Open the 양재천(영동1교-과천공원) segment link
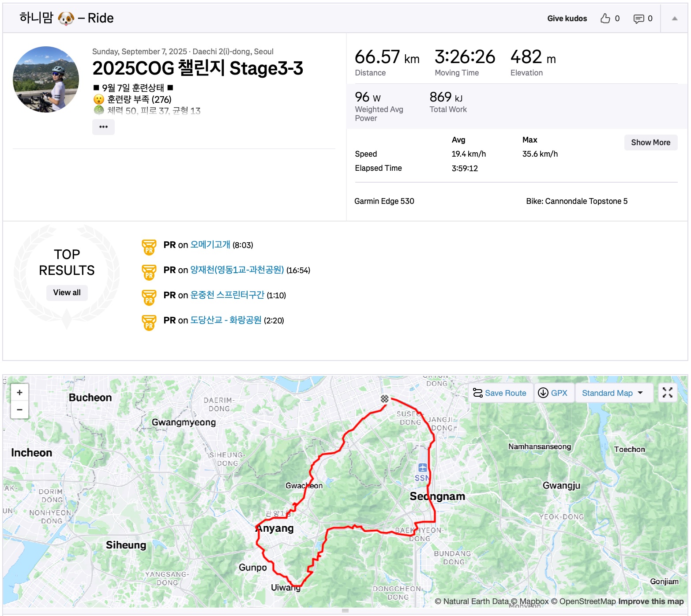691x616 pixels. [237, 270]
